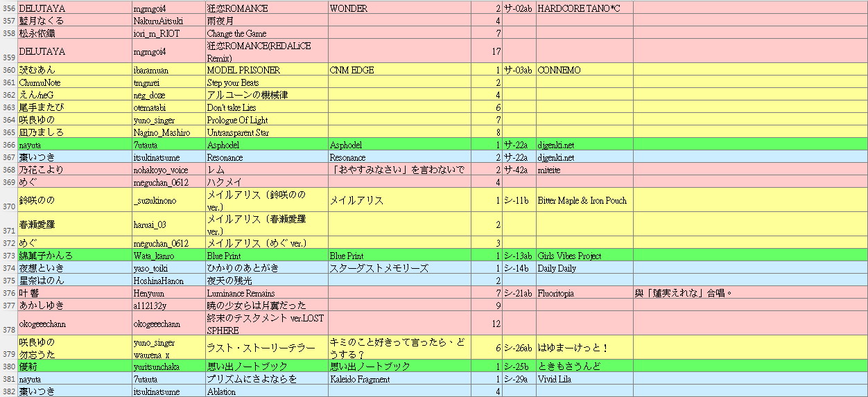Click the nayuta name cell in row 366
The width and height of the screenshot is (868, 397).
click(x=74, y=145)
